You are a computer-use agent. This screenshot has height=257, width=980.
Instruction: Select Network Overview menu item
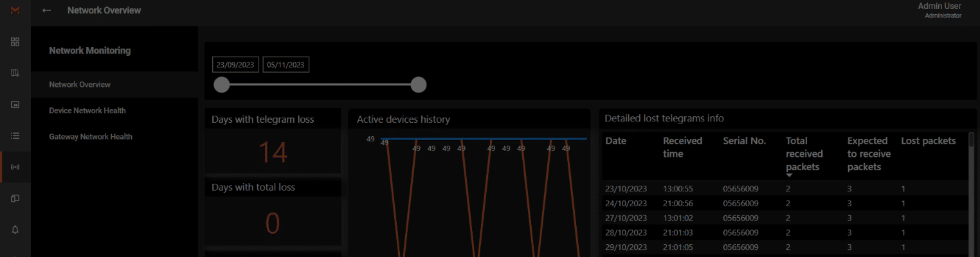[x=80, y=84]
